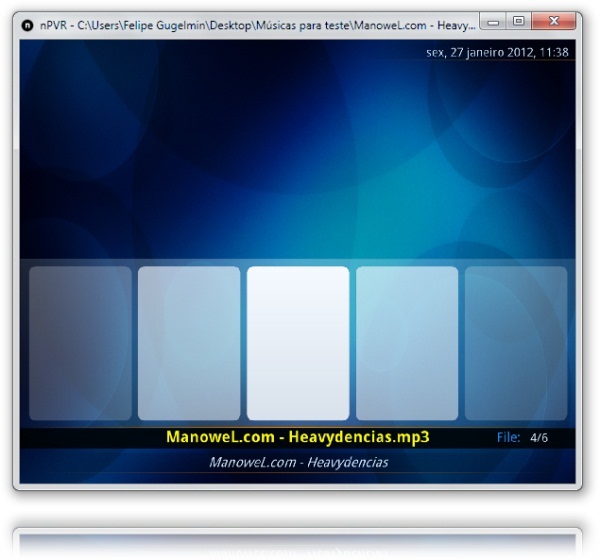Select the highlighted center white file tile
This screenshot has width=600, height=560.
298,343
